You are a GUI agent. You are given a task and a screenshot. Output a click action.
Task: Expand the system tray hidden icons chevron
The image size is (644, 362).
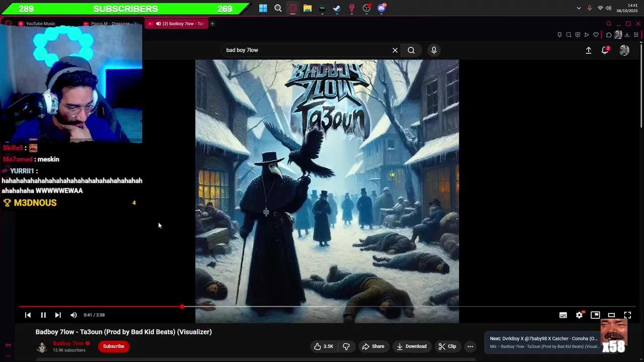point(579,8)
